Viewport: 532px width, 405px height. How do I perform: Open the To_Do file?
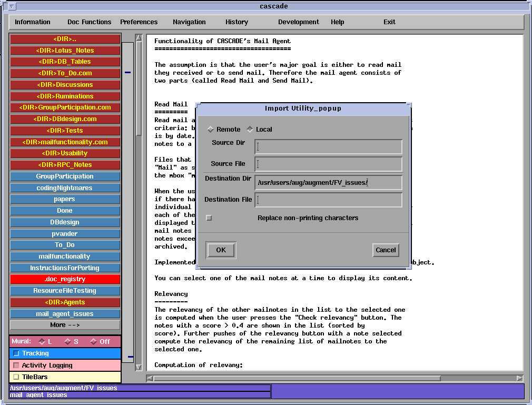pyautogui.click(x=65, y=245)
